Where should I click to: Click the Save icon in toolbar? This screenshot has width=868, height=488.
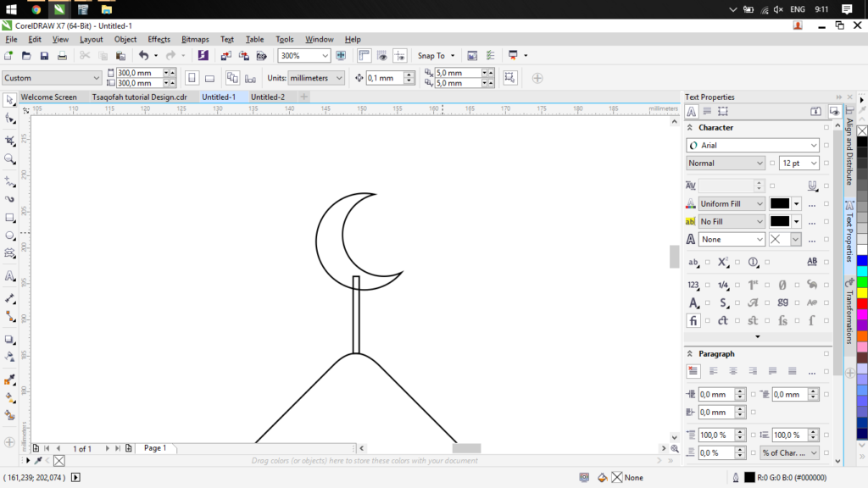[44, 56]
